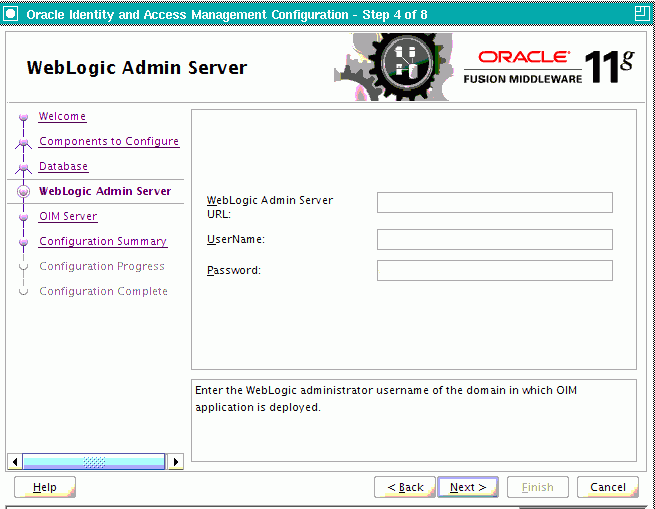Open the window menu icon in title bar
Screen dimensions: 655x509
coord(10,14)
